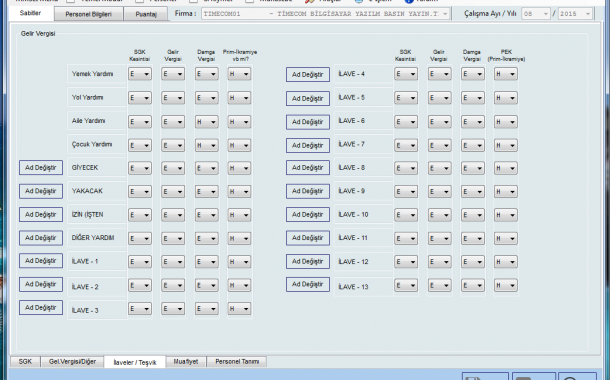Click Ad Değiştir next to YAKACAK
The width and height of the screenshot is (610, 380).
[41, 191]
